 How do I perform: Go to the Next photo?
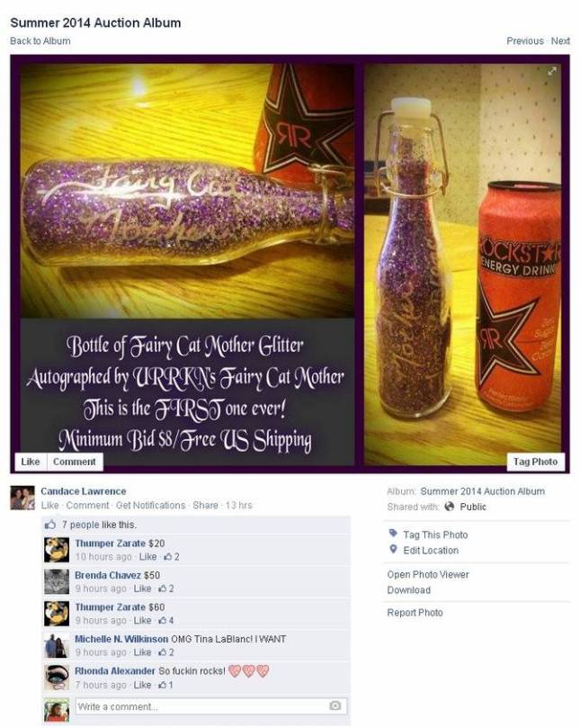pos(560,40)
